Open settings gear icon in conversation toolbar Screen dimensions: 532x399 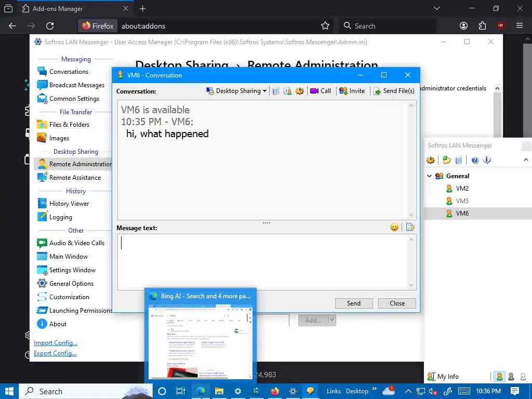coord(299,91)
